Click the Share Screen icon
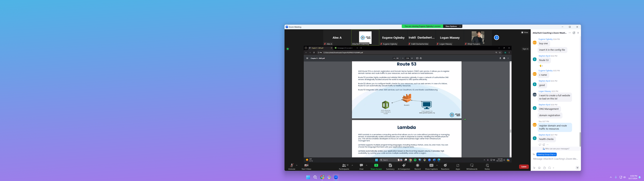This screenshot has height=181, width=644. [376, 166]
